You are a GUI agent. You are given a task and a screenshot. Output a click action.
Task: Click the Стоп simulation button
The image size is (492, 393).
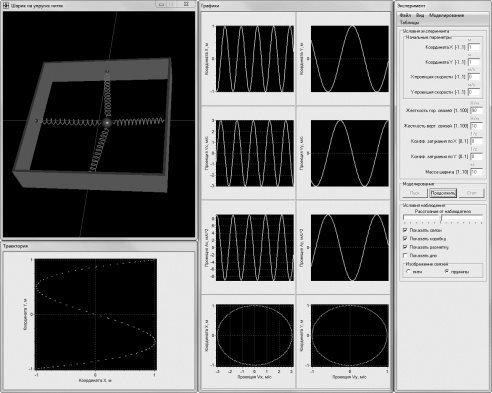(x=471, y=193)
